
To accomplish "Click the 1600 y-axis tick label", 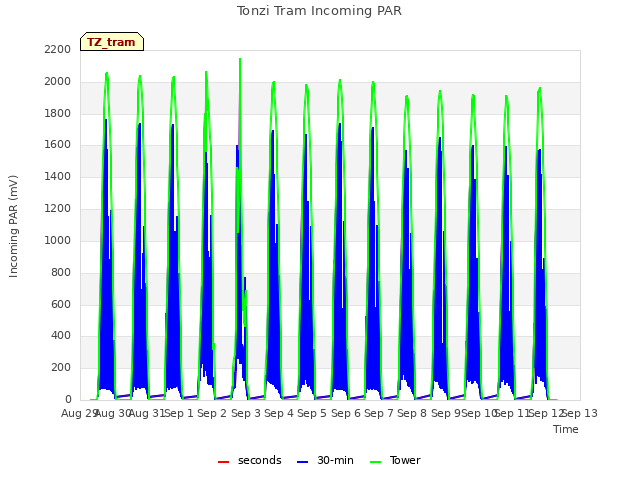I will coord(58,144).
